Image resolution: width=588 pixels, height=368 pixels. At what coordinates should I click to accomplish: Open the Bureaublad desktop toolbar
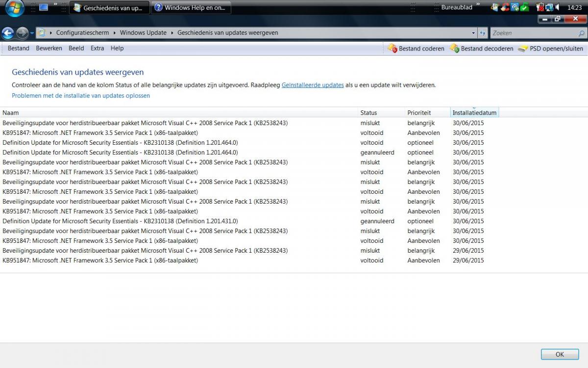click(457, 8)
